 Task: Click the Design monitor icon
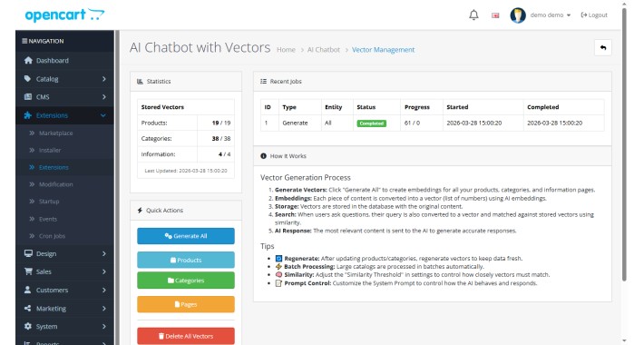coord(28,253)
